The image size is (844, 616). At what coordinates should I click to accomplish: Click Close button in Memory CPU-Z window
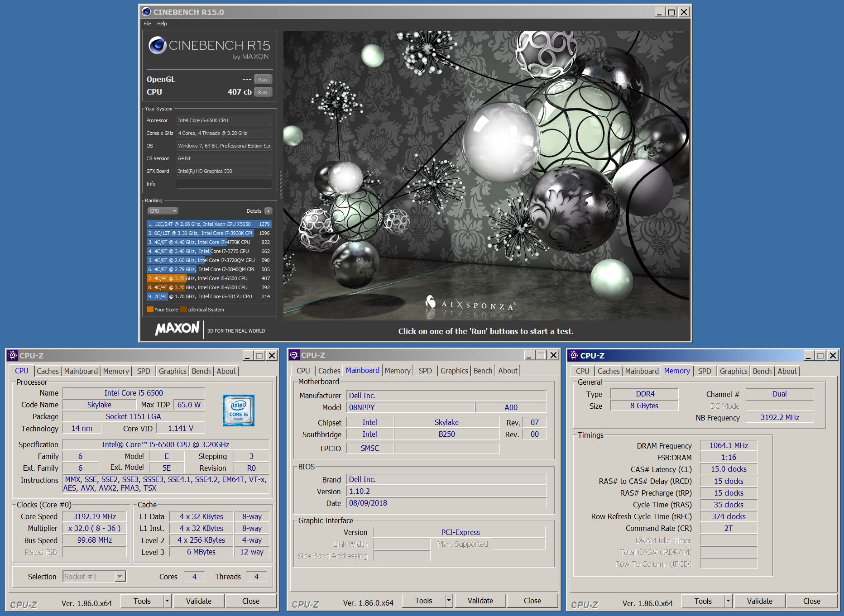pos(811,601)
